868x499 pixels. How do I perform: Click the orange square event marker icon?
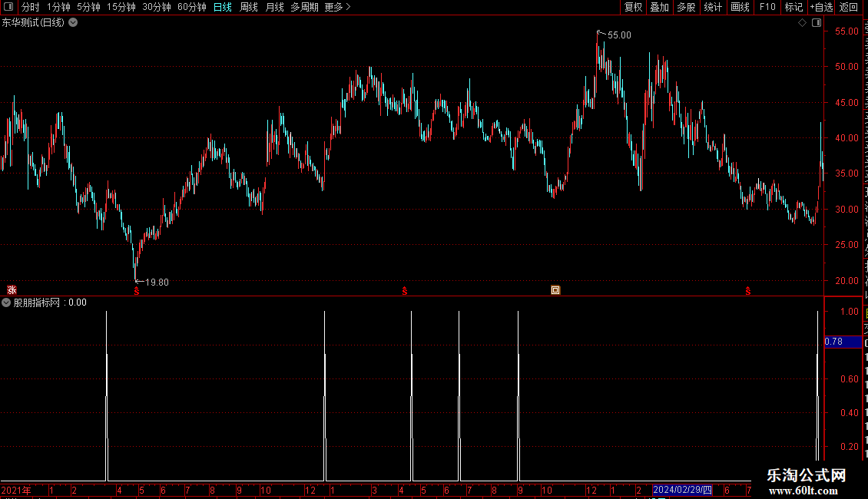pos(555,290)
